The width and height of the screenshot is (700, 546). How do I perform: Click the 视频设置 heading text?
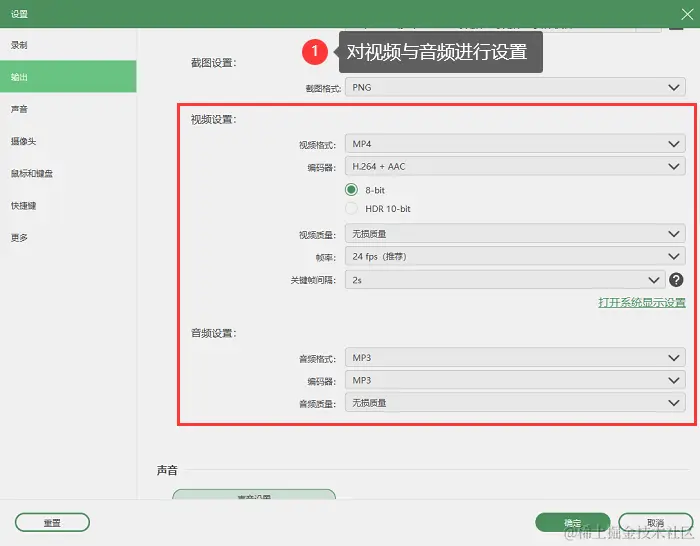[x=213, y=120]
